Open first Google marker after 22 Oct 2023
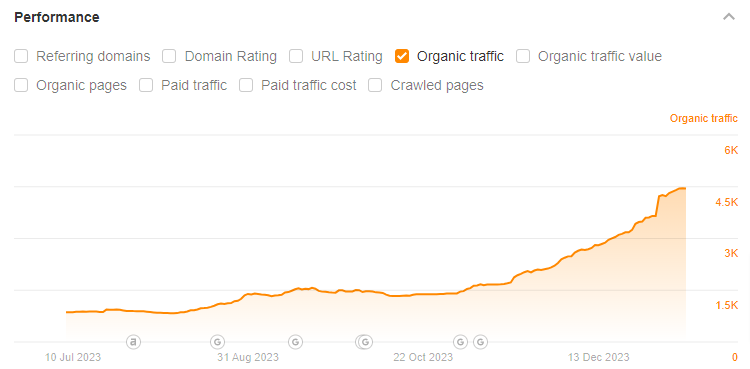The height and width of the screenshot is (369, 750). coord(460,342)
